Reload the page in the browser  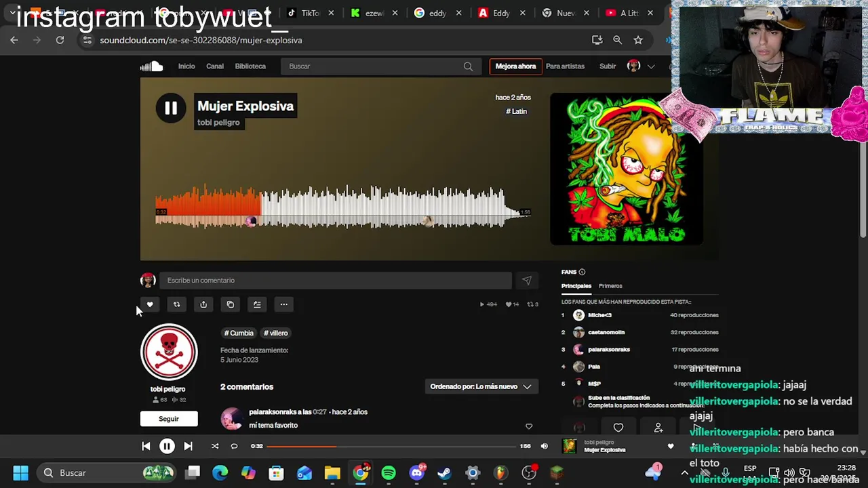coord(60,40)
